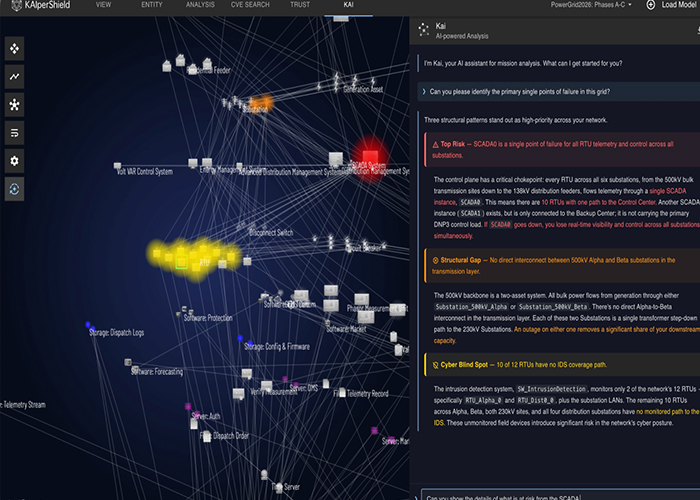
Task: Click the KAIperShield logo icon
Action: [x=17, y=5]
